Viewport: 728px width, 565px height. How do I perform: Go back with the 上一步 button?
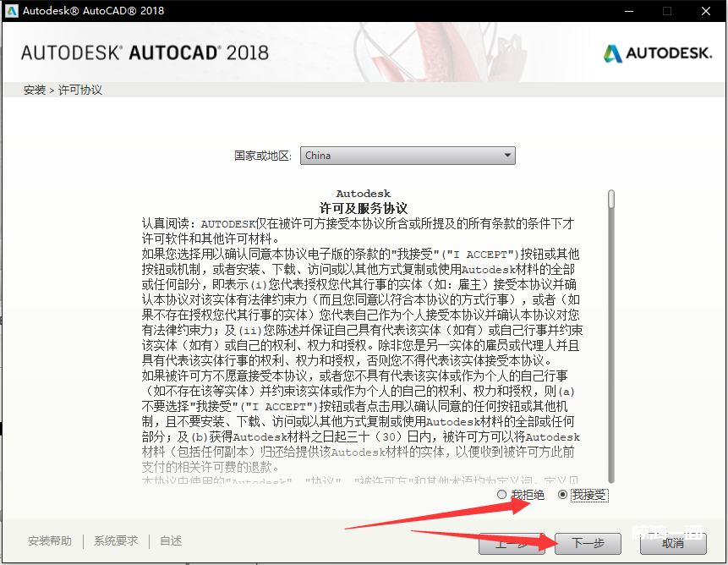pyautogui.click(x=512, y=543)
